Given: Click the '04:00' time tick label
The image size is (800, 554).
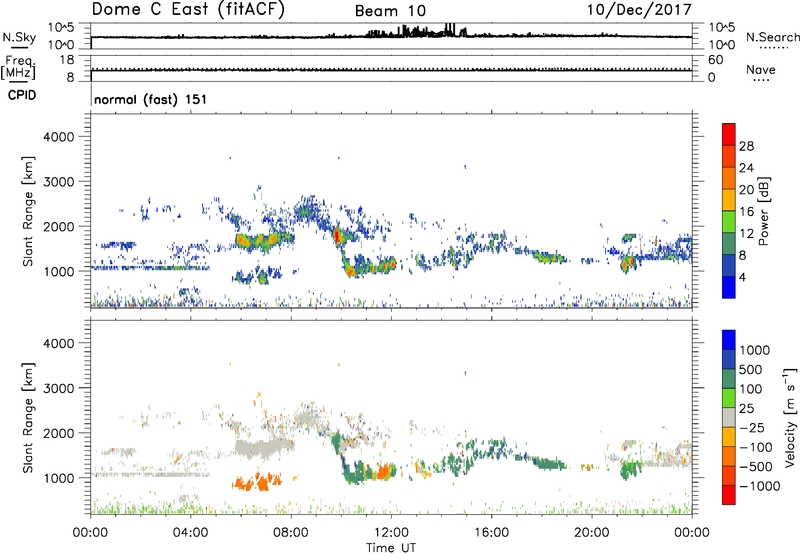Looking at the screenshot, I should click(190, 533).
